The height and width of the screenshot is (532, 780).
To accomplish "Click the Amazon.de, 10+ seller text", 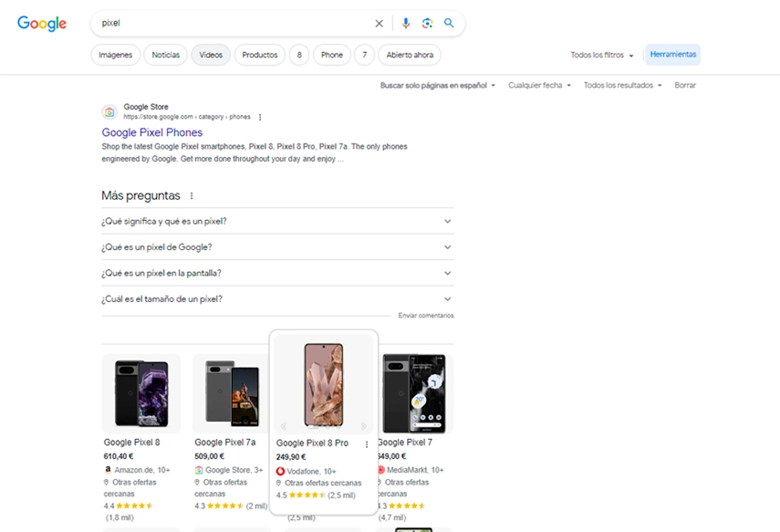I will click(142, 470).
